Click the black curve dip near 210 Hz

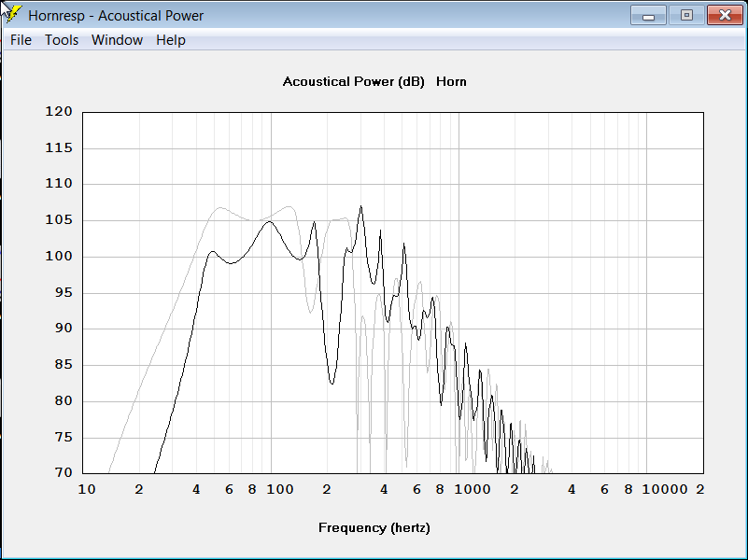pyautogui.click(x=332, y=384)
